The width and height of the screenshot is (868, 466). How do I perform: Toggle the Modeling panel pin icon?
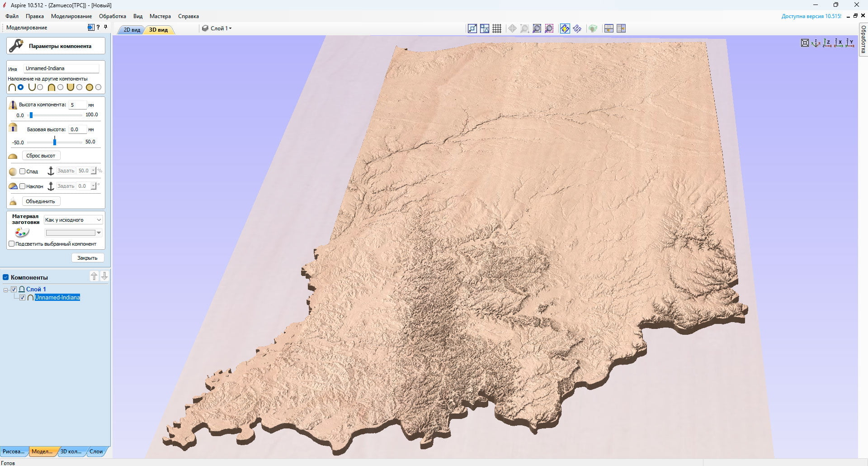point(106,27)
